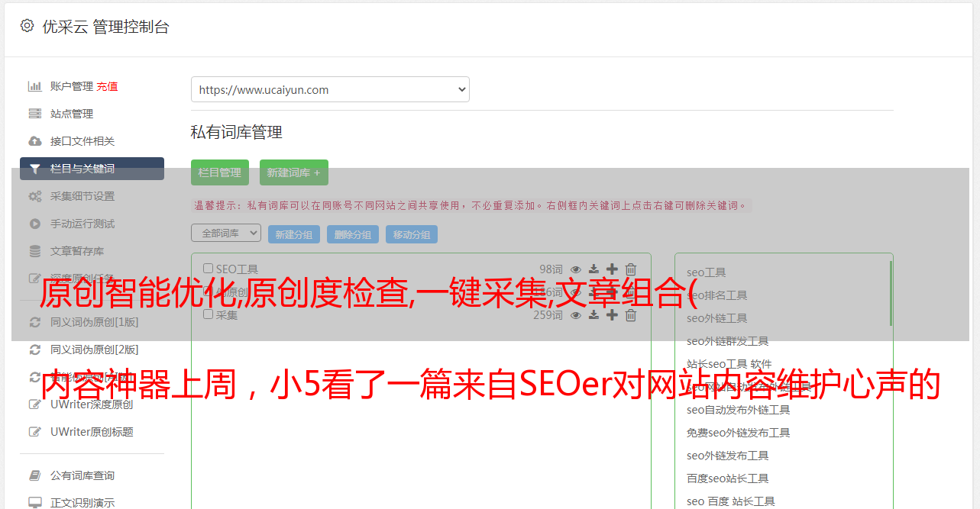This screenshot has width=980, height=509.
Task: Download the SEO工具 word library
Action: coord(593,269)
